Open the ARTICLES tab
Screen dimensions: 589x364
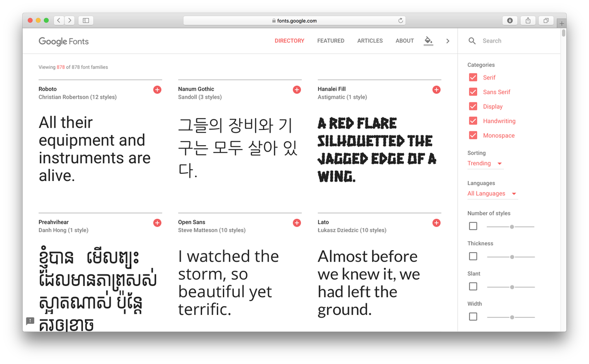(x=370, y=41)
